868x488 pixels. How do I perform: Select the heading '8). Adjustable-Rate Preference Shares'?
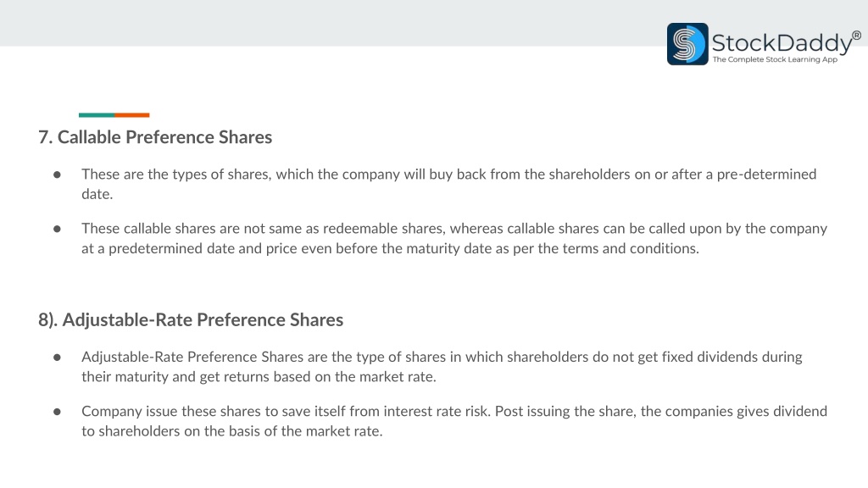pyautogui.click(x=191, y=319)
